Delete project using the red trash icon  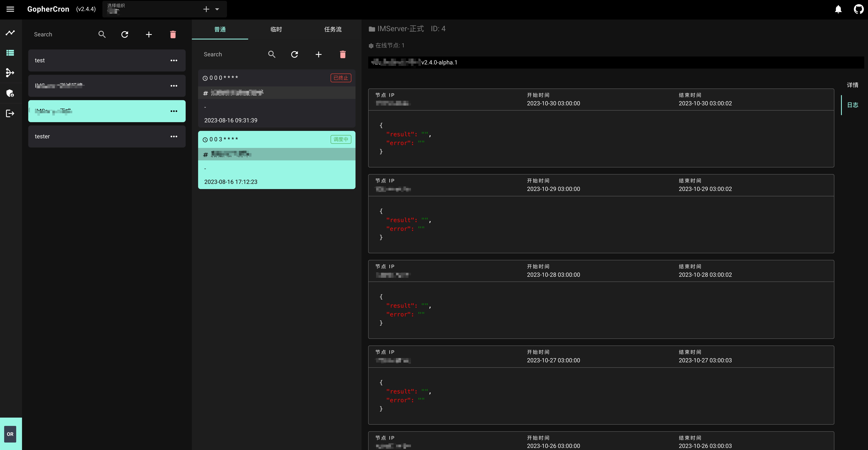pos(173,34)
